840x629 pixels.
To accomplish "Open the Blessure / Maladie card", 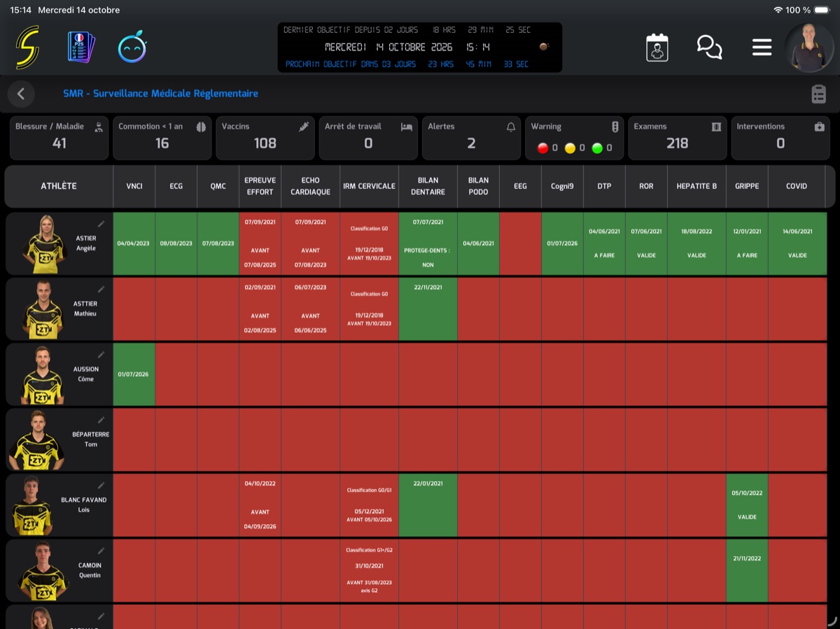I will coord(59,138).
